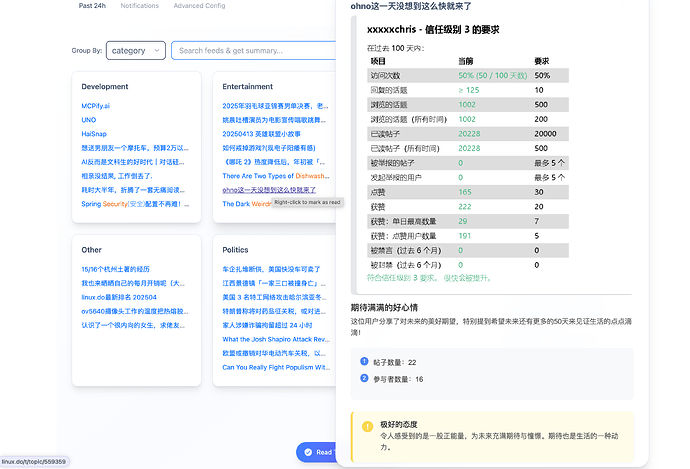Open the Spring Security(安全)配置不再难 link
The image size is (690, 469).
[135, 204]
